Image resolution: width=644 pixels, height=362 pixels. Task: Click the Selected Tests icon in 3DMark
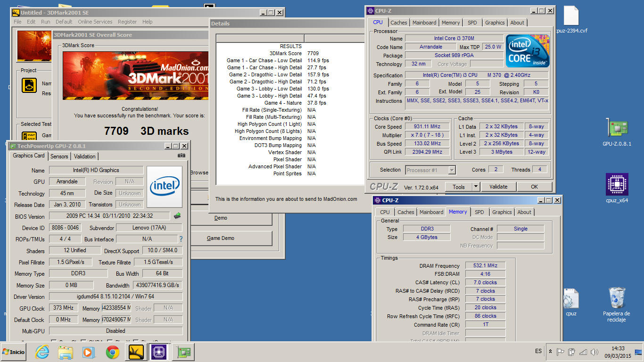(30, 136)
